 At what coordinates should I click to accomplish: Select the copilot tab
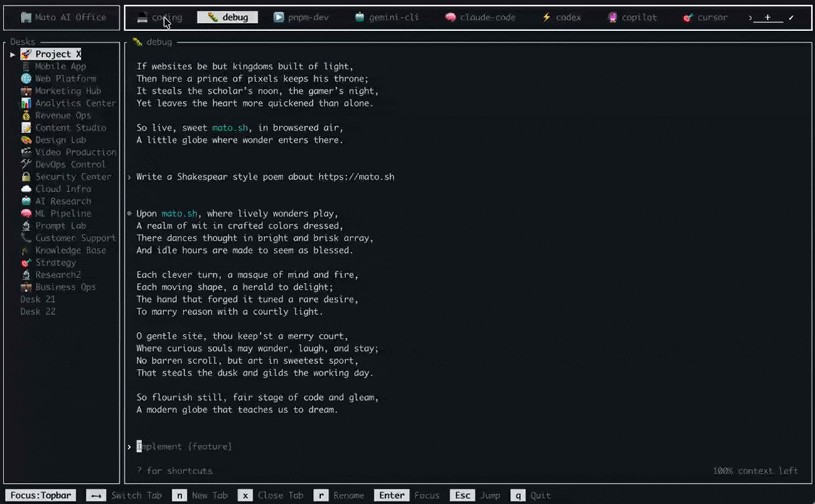coord(632,17)
